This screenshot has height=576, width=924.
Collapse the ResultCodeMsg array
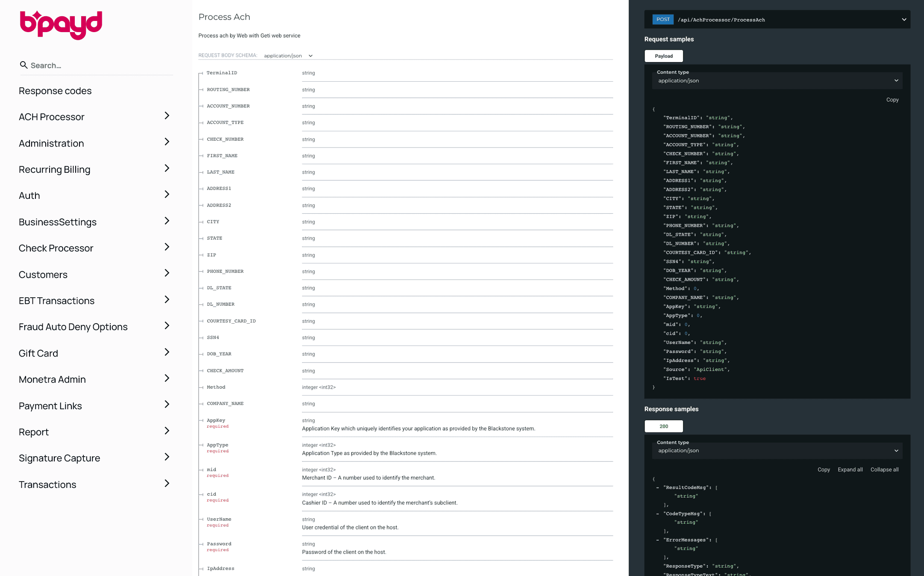point(657,487)
